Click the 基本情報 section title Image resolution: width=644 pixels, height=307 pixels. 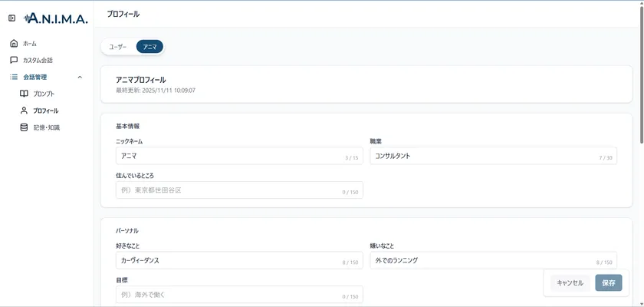[128, 126]
